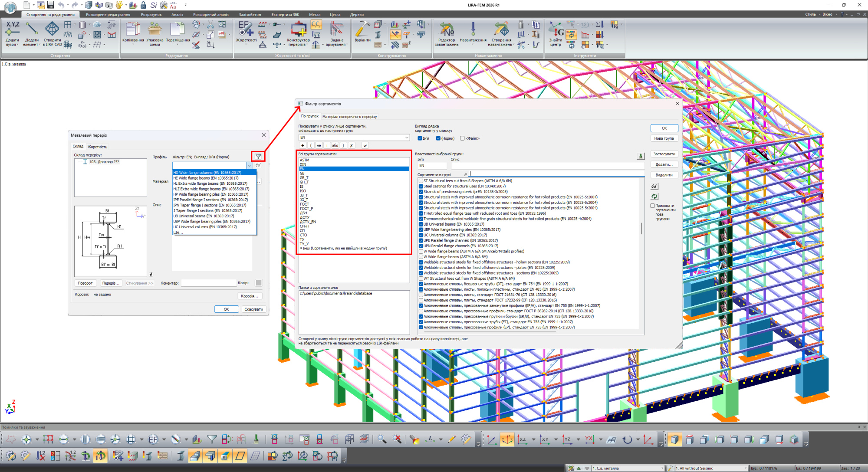Click the gray Колір swatch
The width and height of the screenshot is (868, 472).
(259, 283)
